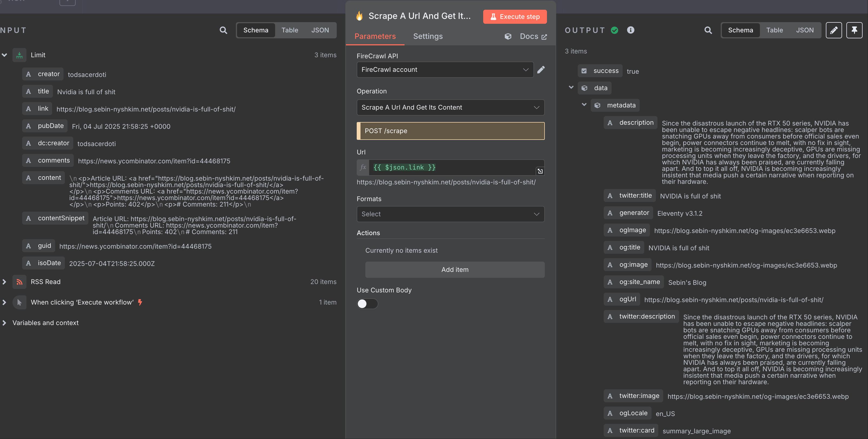Click the Execute step button
This screenshot has height=439, width=868.
tap(515, 17)
